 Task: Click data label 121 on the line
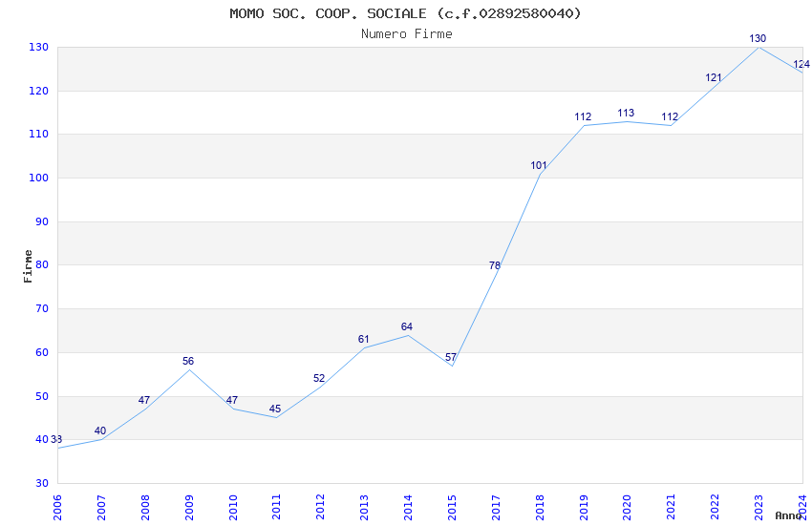click(x=713, y=77)
